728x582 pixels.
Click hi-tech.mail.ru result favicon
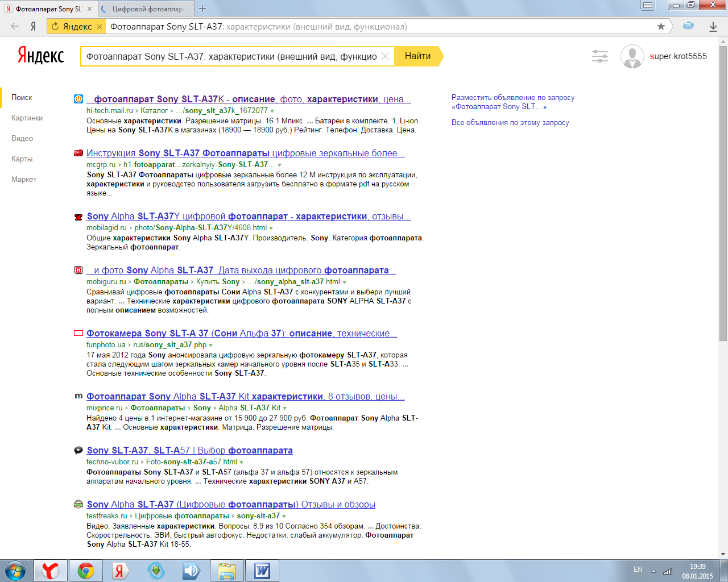[78, 99]
